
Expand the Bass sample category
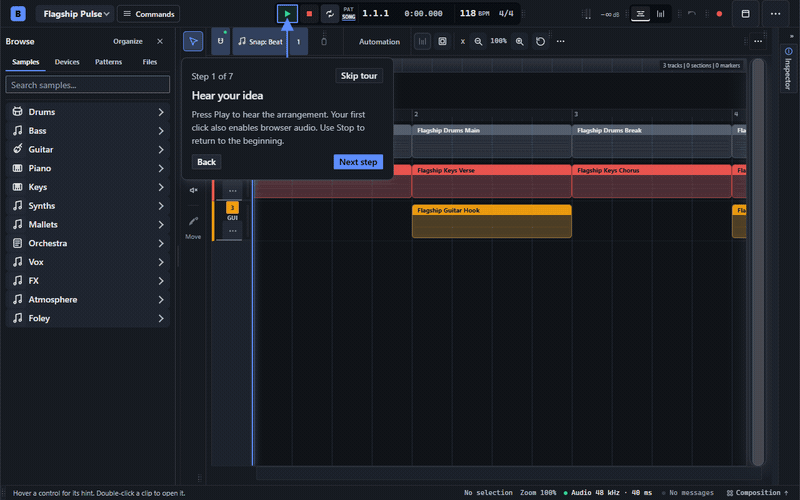[x=88, y=131]
